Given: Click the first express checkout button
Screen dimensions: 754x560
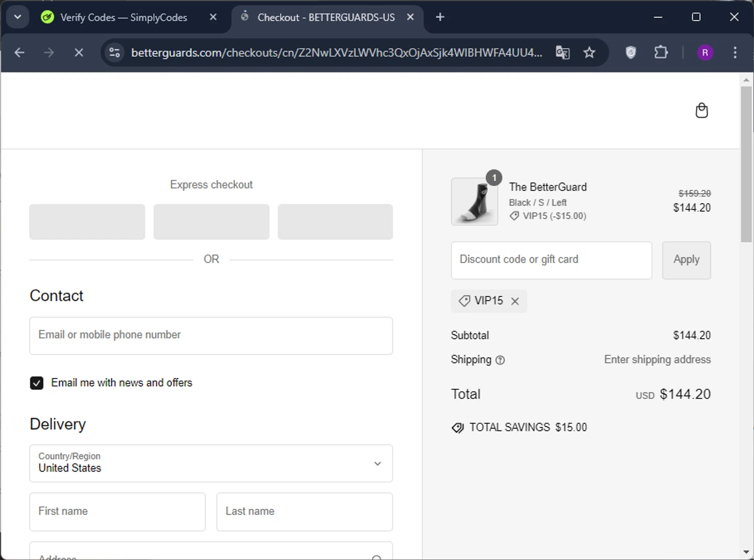Looking at the screenshot, I should 87,222.
